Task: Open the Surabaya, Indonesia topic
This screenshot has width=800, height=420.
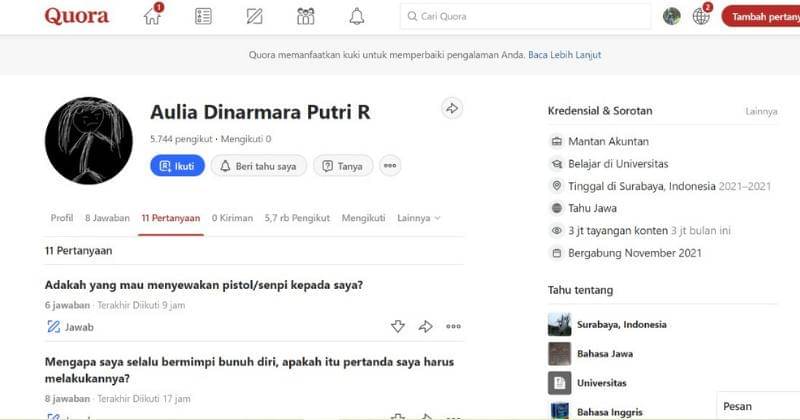Action: click(621, 325)
